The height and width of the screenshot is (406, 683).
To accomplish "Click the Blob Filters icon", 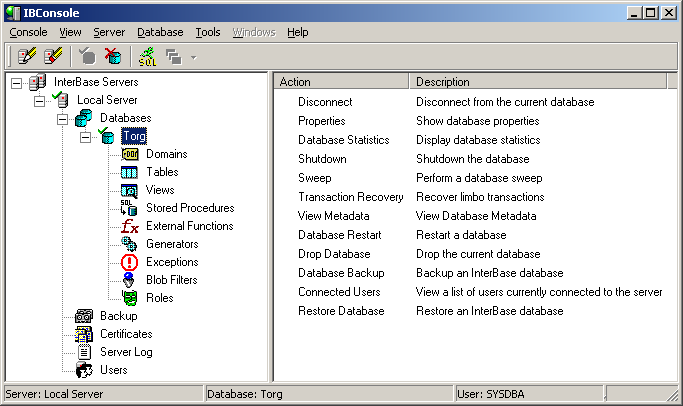I will pyautogui.click(x=129, y=280).
